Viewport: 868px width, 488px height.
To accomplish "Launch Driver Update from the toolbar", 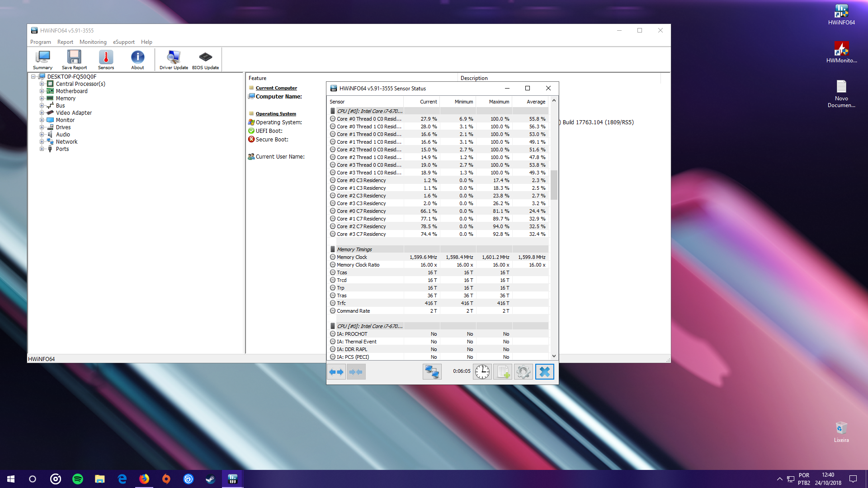I will [174, 60].
